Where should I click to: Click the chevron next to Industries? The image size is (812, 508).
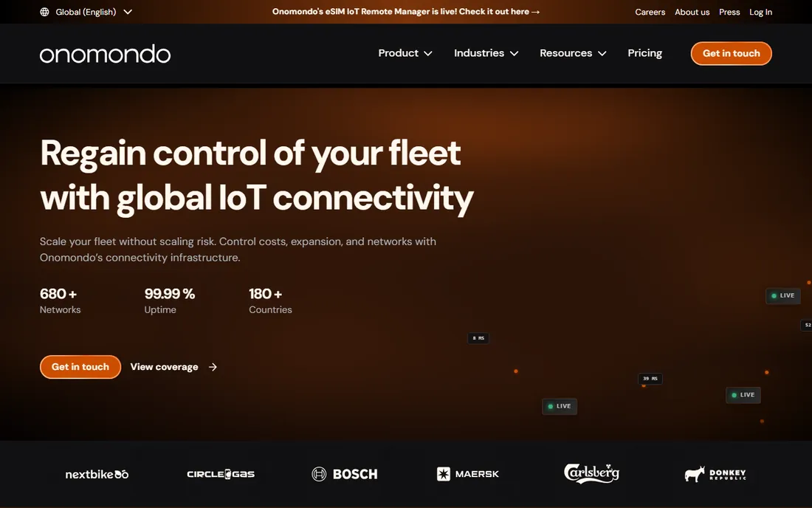[514, 53]
